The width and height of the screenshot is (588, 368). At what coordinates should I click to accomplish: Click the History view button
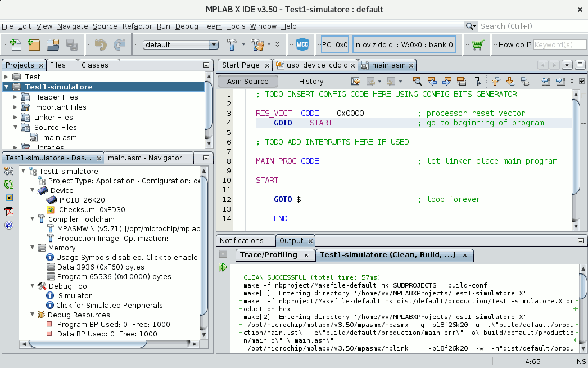(311, 81)
